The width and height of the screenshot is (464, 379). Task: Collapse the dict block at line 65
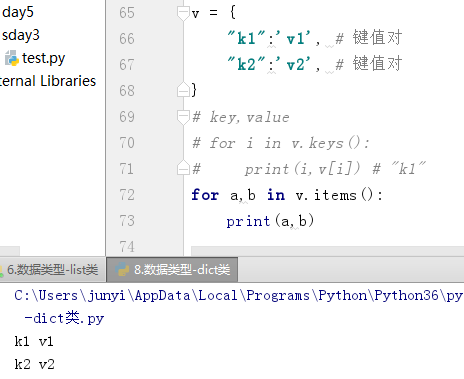[183, 13]
